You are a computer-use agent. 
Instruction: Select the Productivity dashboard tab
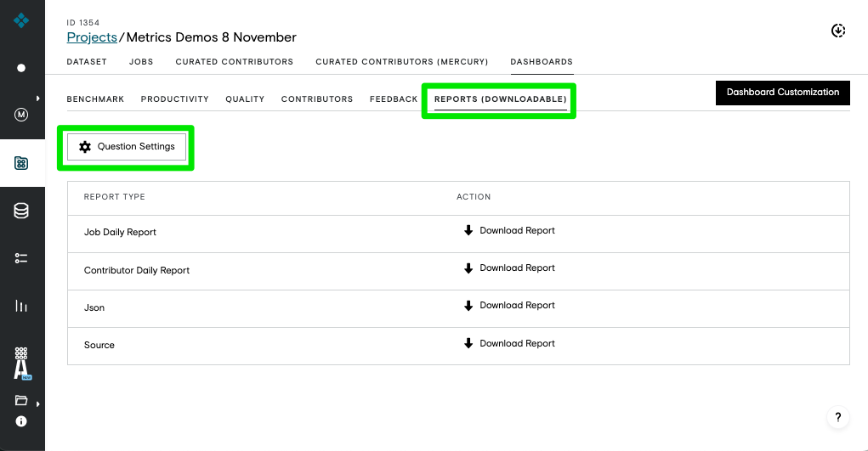175,99
